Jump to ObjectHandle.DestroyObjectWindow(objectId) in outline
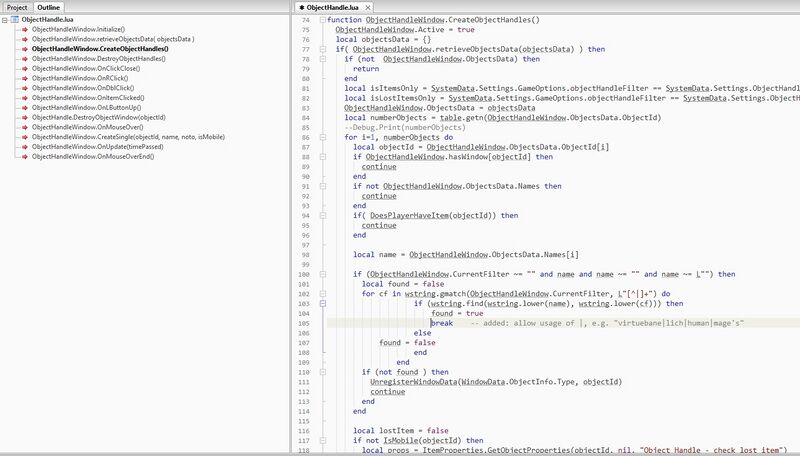The image size is (800, 456). pyautogui.click(x=98, y=117)
